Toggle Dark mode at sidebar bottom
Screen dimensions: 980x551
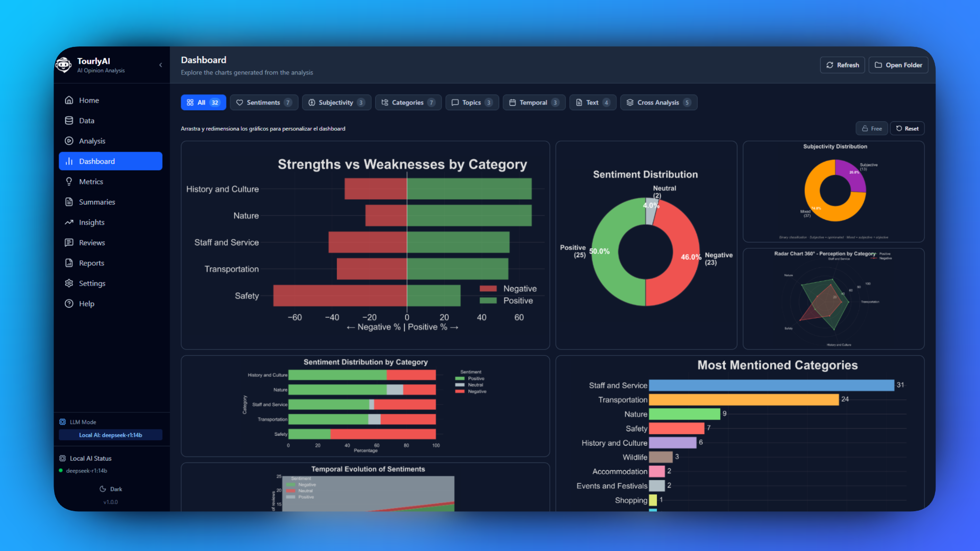[x=110, y=489]
